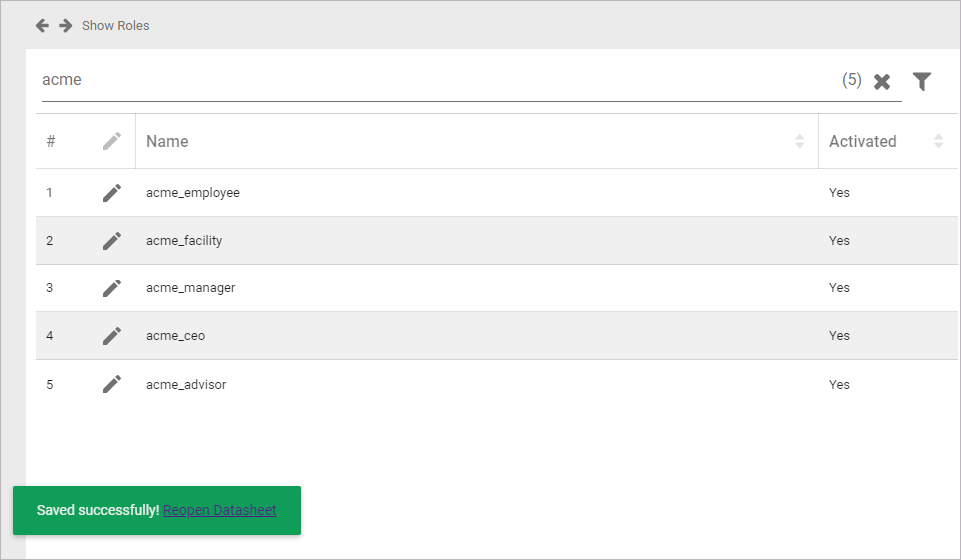Screen dimensions: 961x560
Task: Sort the table by Activated column arrows
Action: click(x=938, y=141)
